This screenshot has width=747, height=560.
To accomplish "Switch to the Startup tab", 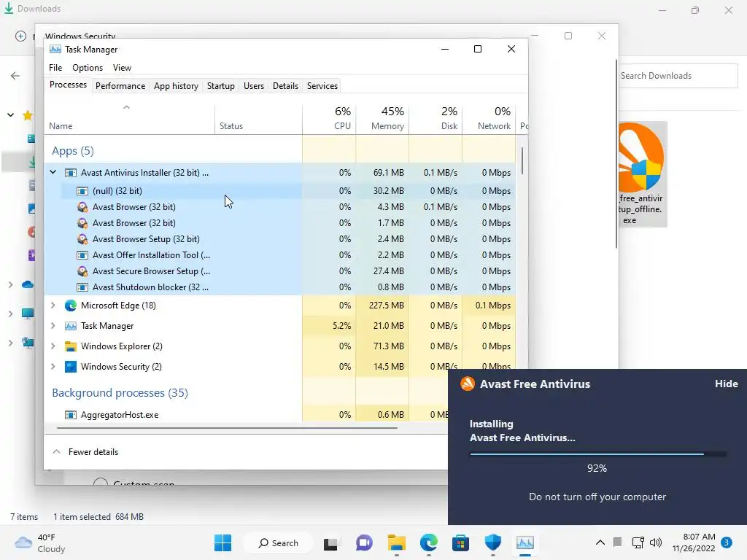I will (220, 86).
